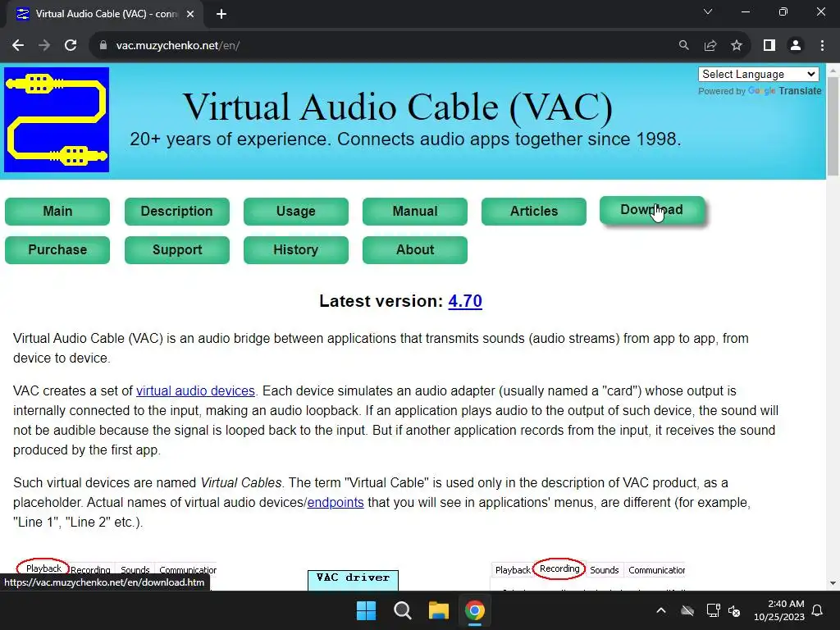The width and height of the screenshot is (840, 630).
Task: Click the circled Recording tab image
Action: coord(559,568)
